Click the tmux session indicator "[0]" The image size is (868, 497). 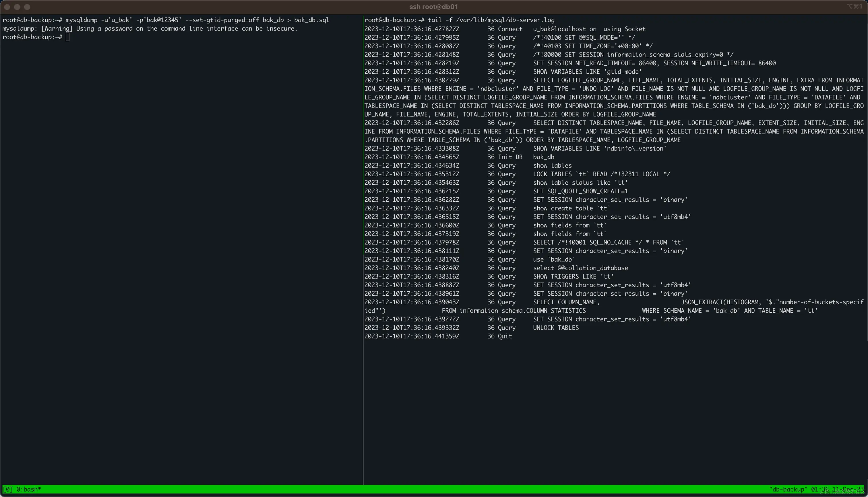(7, 489)
